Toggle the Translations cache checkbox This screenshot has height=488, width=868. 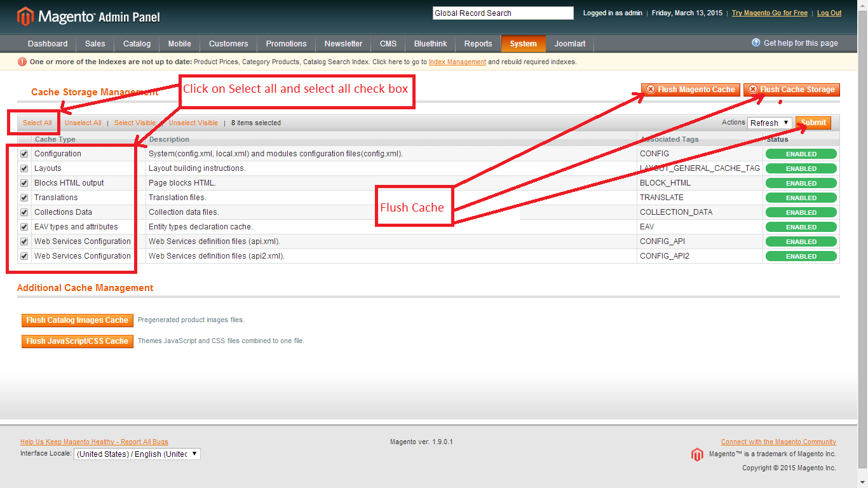coord(24,198)
